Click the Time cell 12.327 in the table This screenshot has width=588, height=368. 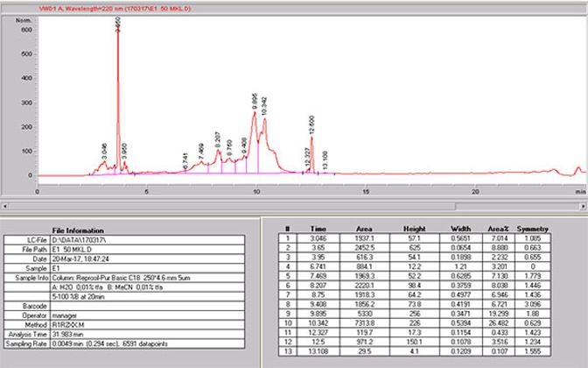pyautogui.click(x=318, y=333)
